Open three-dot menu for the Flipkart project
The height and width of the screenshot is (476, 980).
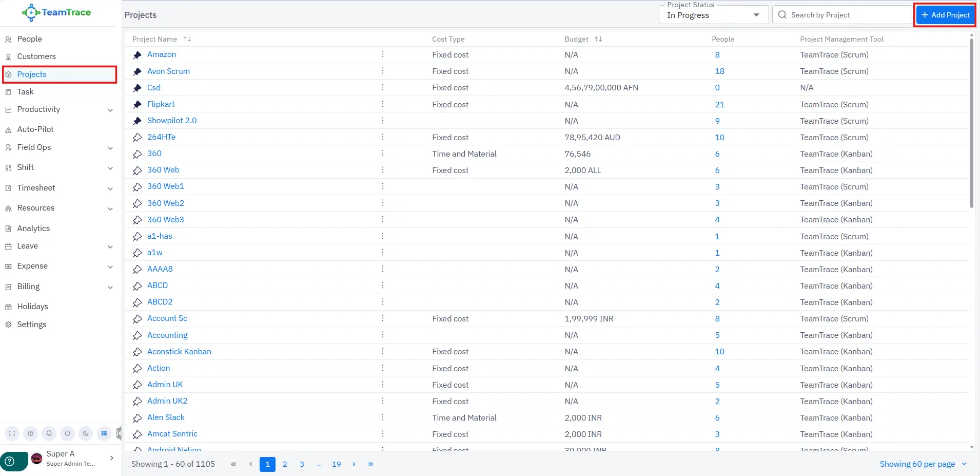[x=383, y=104]
